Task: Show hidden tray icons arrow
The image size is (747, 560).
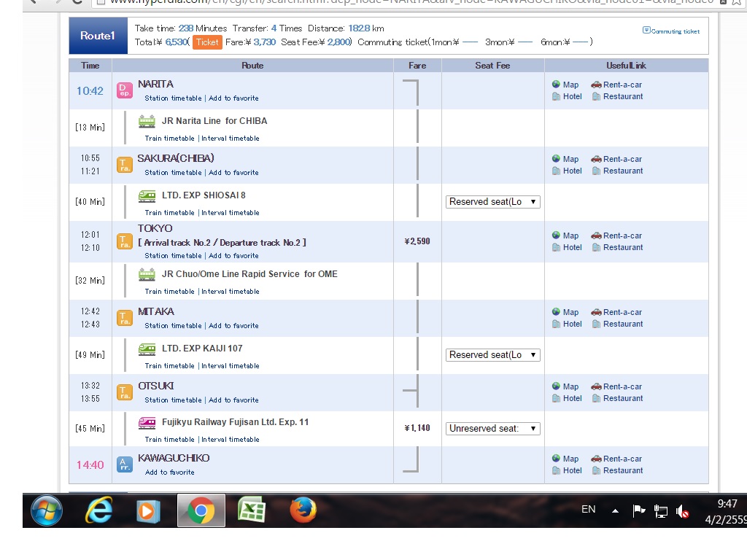Action: pos(616,511)
